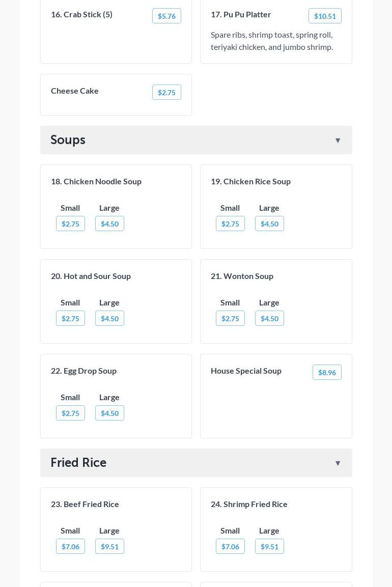
Task: Choose small Beef Fried Rice $7.06
Action: click(x=70, y=547)
